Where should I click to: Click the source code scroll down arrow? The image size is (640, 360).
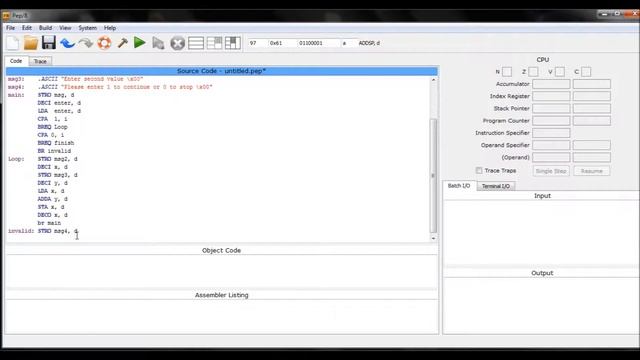(x=433, y=238)
